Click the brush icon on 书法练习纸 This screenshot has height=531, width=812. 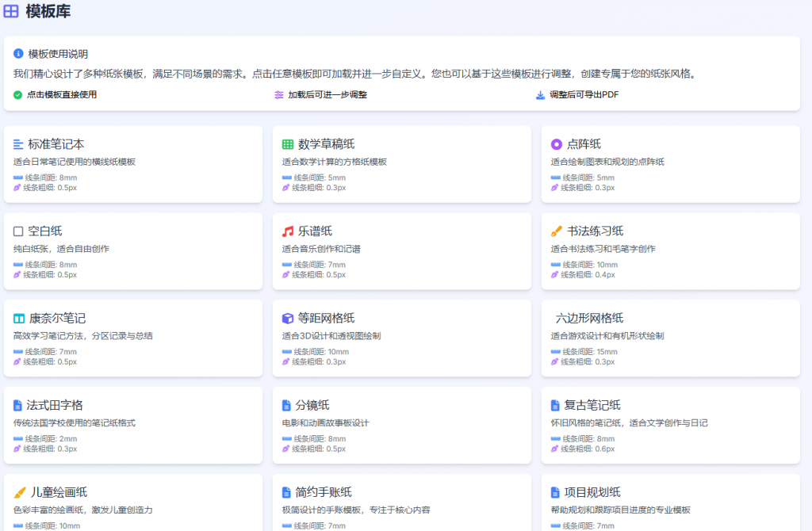tap(557, 231)
